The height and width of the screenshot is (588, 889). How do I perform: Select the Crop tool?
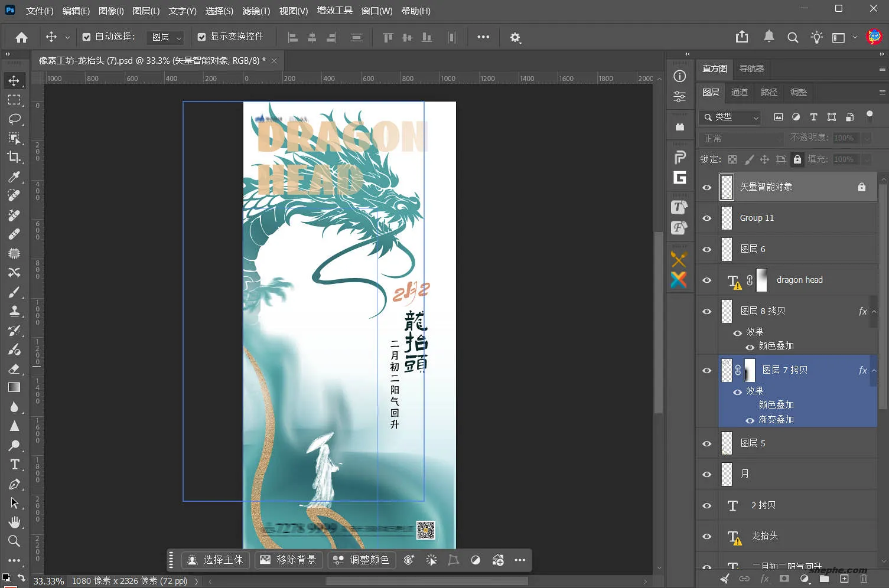point(14,157)
